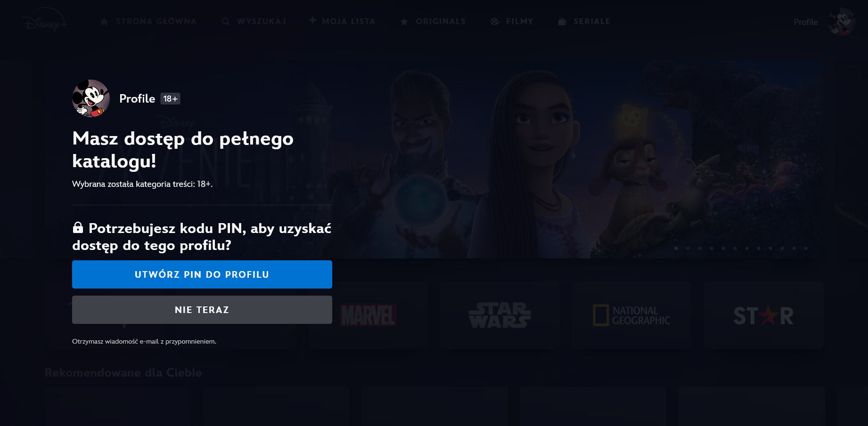Viewport: 868px width, 426px height.
Task: Click the padlock icon beside PIN question
Action: [x=78, y=228]
